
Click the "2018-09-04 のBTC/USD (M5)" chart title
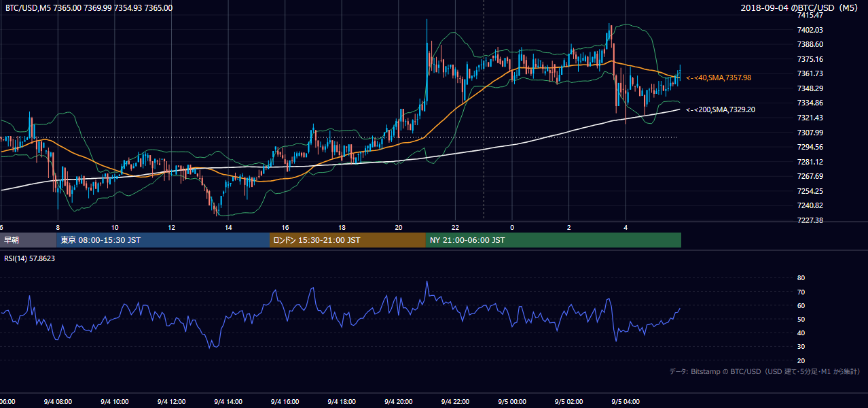(801, 7)
